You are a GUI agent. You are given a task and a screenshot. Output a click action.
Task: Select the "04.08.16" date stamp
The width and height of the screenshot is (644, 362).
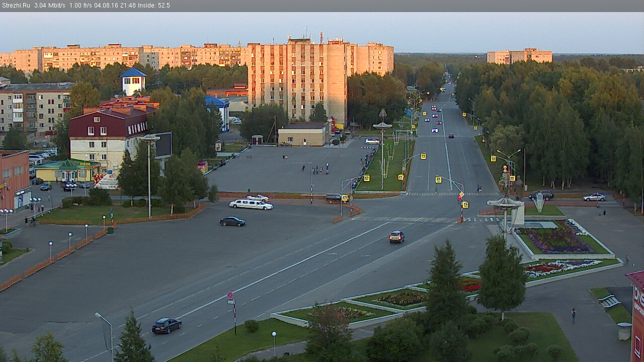click(x=107, y=6)
